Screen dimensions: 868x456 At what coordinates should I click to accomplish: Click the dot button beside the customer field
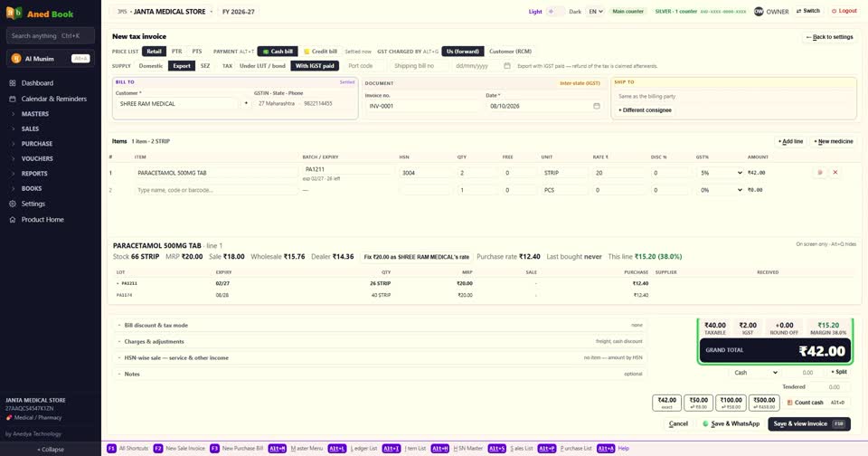tap(246, 104)
